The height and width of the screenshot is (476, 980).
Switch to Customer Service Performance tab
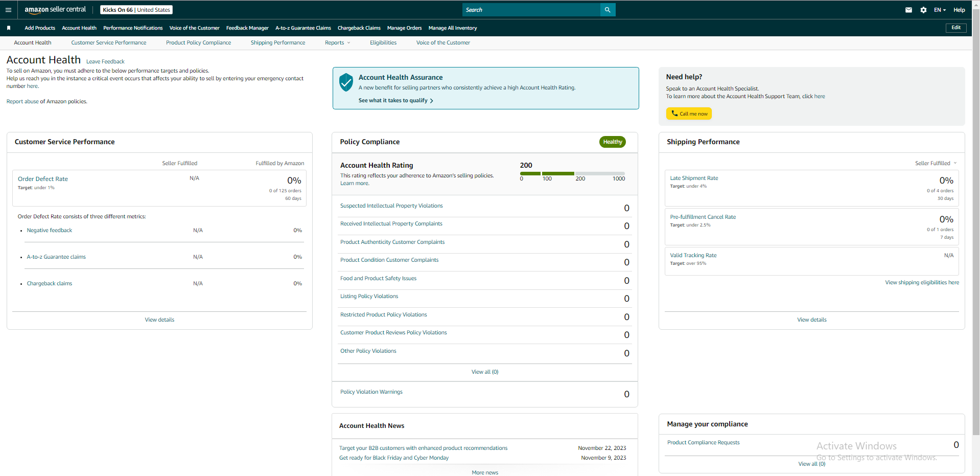coord(109,43)
